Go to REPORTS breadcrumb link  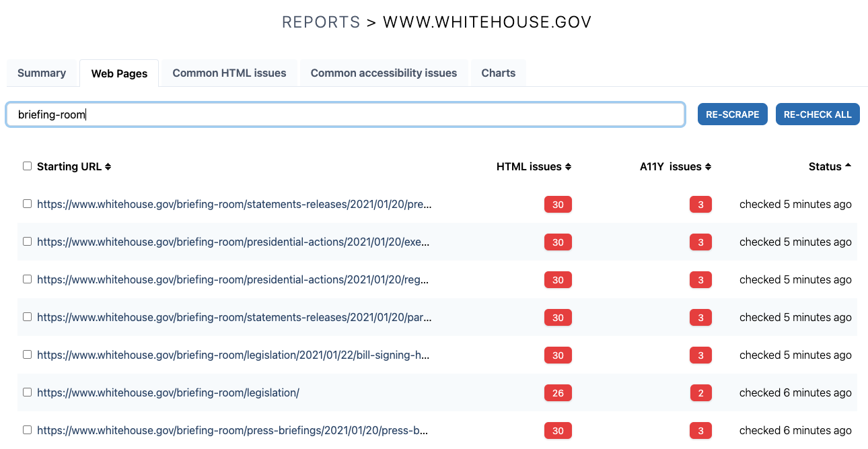click(321, 22)
